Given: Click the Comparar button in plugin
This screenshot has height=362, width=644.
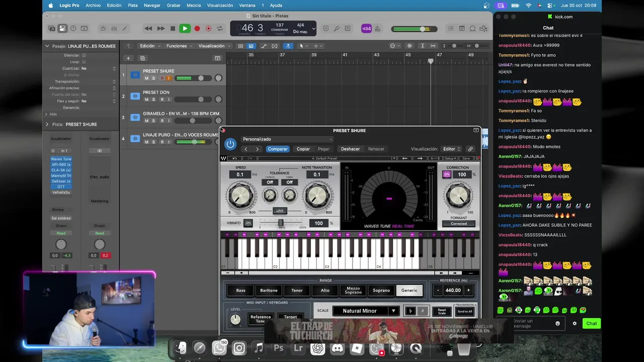Looking at the screenshot, I should (x=278, y=149).
